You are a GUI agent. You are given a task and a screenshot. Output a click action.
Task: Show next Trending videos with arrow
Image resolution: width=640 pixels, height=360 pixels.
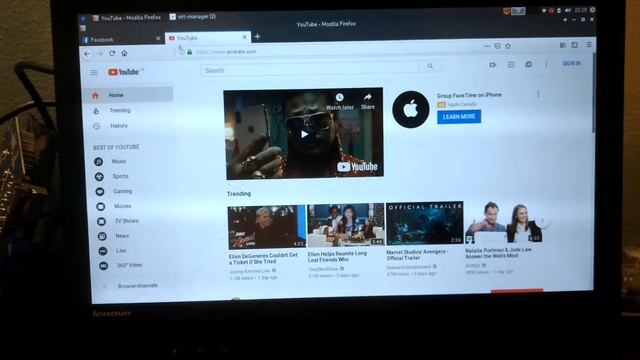(542, 222)
